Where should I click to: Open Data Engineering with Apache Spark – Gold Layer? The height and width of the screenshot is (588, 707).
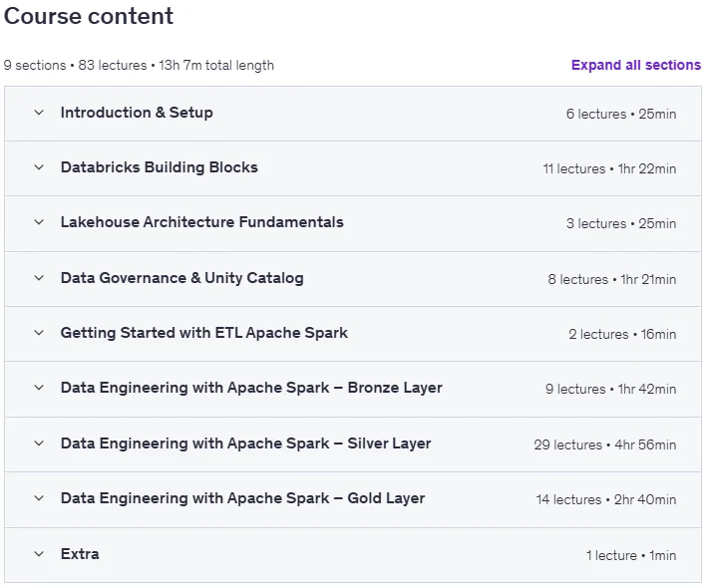[x=242, y=498]
